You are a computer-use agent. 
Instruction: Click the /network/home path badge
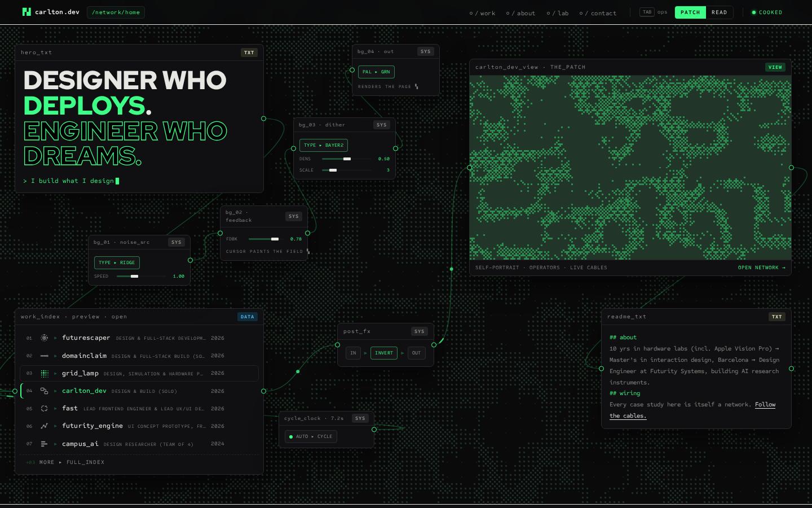[x=116, y=12]
